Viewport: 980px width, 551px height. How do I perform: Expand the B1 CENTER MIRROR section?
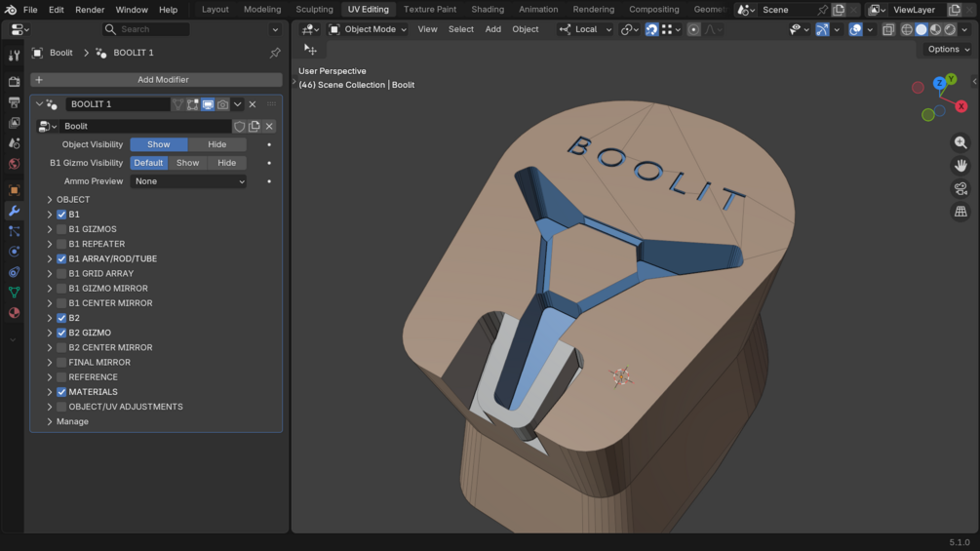pyautogui.click(x=50, y=303)
